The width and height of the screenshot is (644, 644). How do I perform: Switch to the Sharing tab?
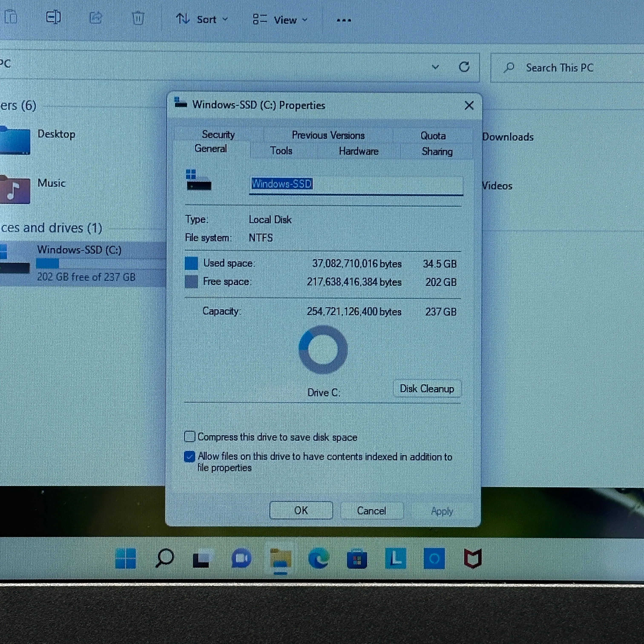click(437, 152)
